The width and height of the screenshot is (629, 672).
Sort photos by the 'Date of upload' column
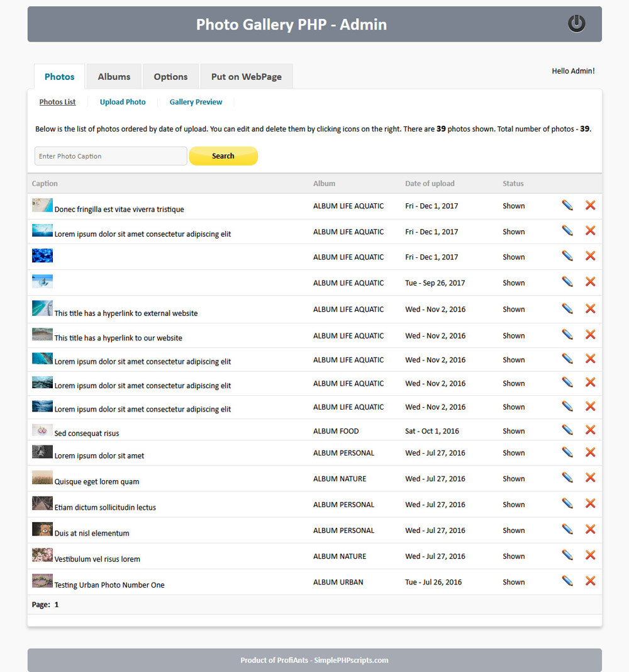coord(430,183)
